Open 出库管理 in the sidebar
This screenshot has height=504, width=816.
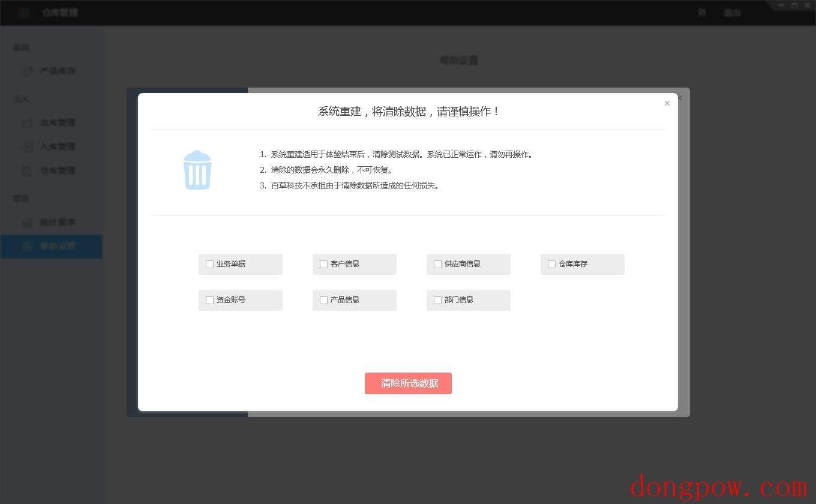coord(51,123)
